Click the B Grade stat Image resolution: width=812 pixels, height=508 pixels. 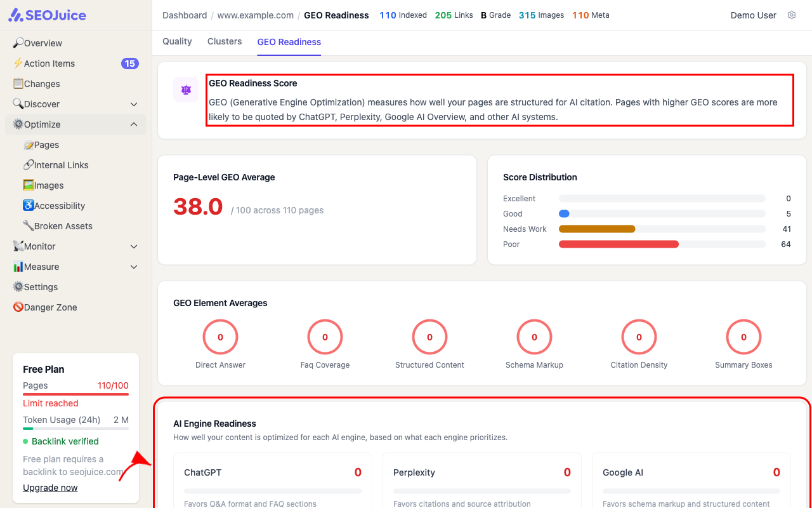(495, 15)
